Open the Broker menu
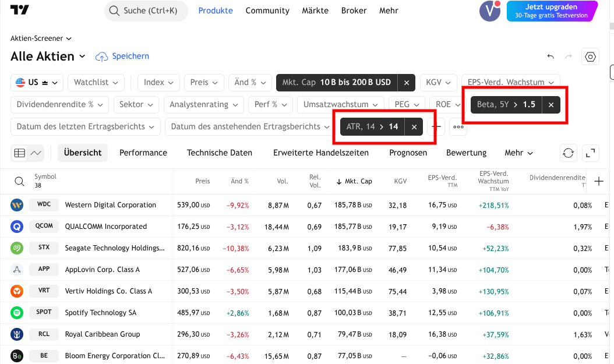Screen dimensions: 614x364 pyautogui.click(x=354, y=10)
